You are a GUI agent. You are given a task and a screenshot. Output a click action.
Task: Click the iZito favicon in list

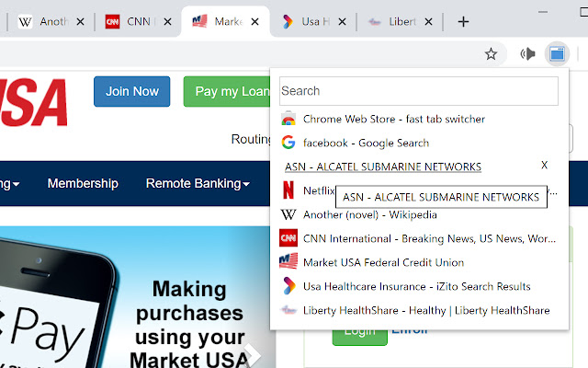[288, 286]
